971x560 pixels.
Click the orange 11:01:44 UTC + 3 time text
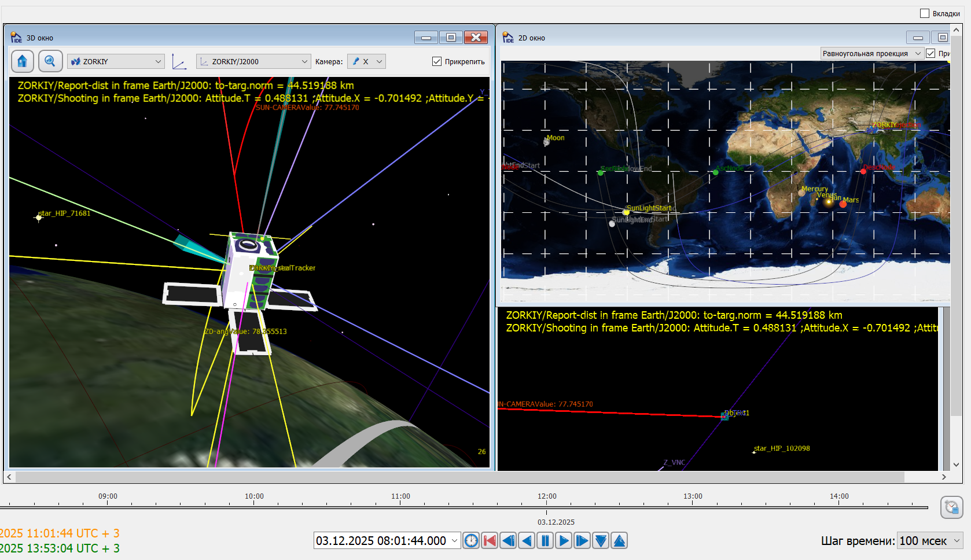click(60, 533)
